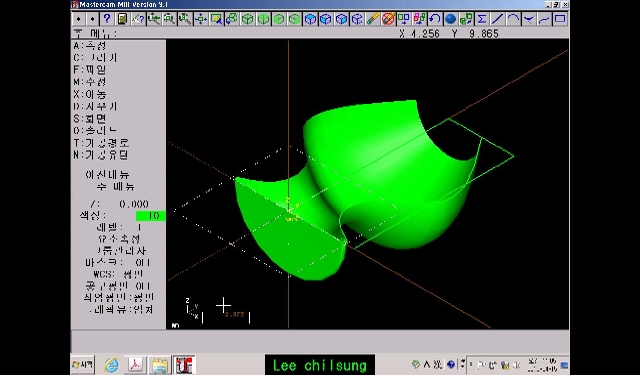Toggle shading with blue sphere icon

pyautogui.click(x=450, y=19)
